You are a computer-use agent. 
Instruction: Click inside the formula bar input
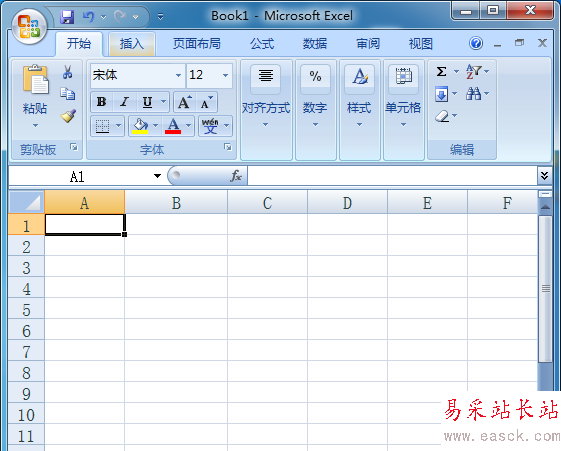[392, 176]
